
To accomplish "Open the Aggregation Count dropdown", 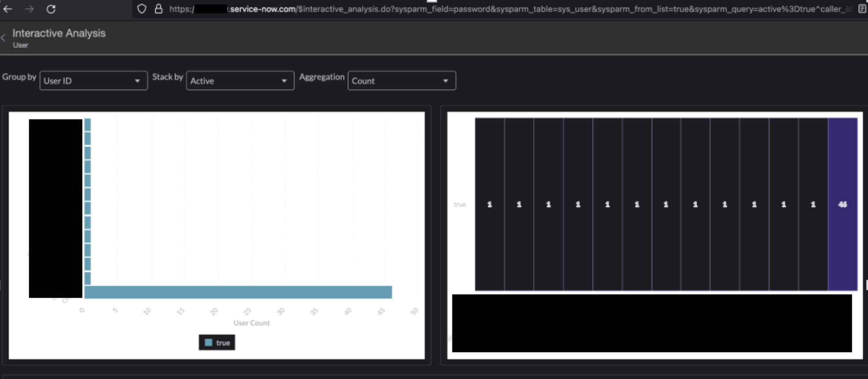I will click(402, 81).
